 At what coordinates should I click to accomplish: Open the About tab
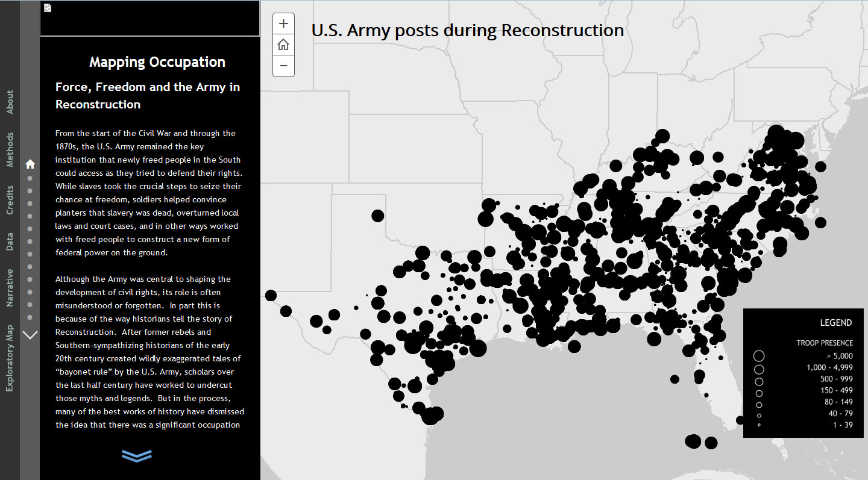pos(10,102)
